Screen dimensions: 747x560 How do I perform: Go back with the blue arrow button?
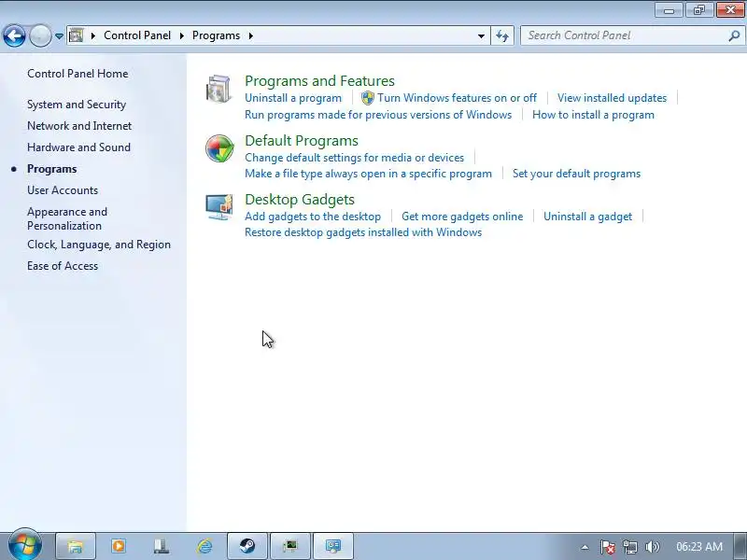[x=15, y=35]
